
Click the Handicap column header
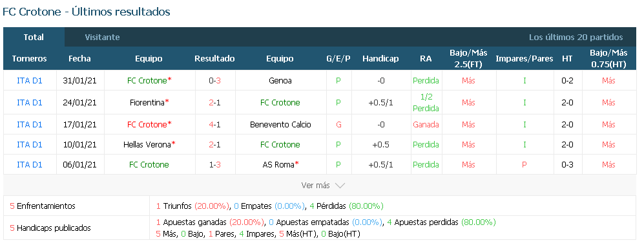(x=380, y=58)
